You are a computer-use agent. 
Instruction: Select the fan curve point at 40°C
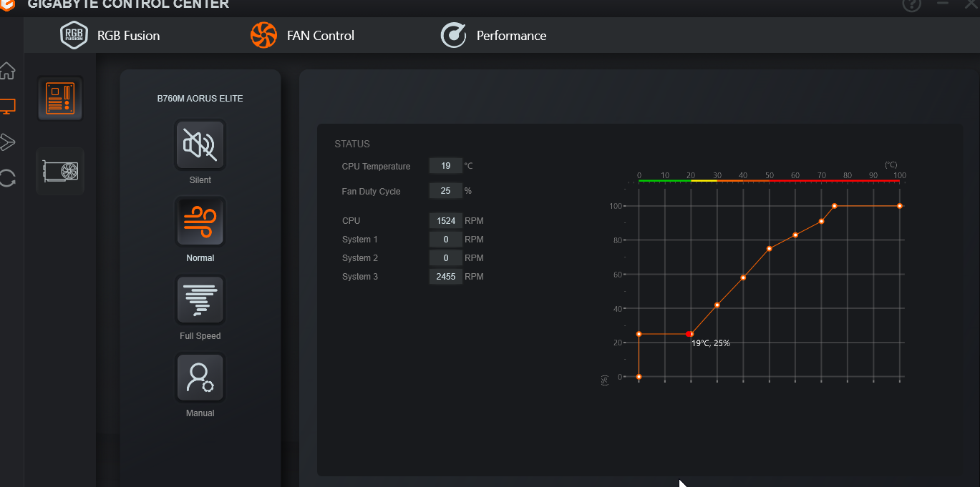tap(743, 277)
